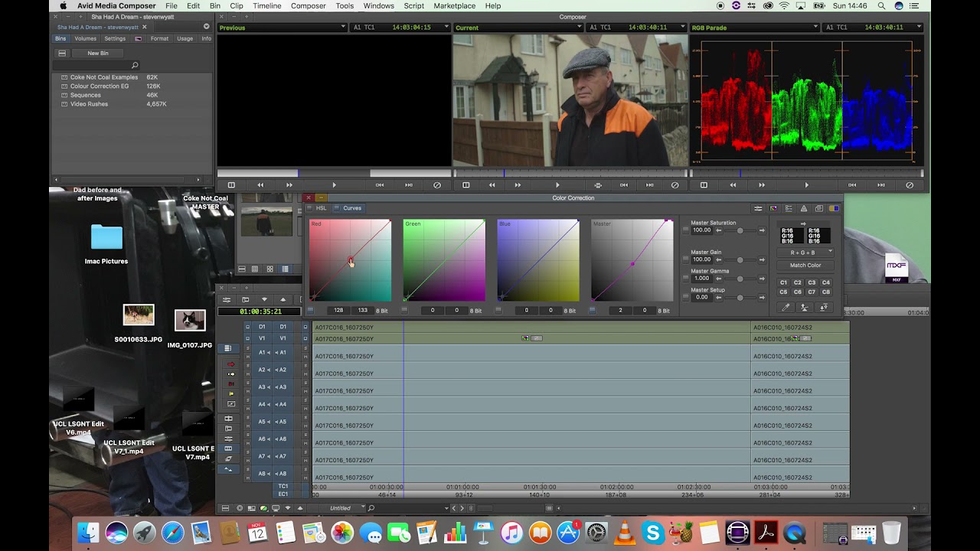Toggle the HSL tab enable checkbox
The width and height of the screenshot is (980, 551).
tap(310, 208)
